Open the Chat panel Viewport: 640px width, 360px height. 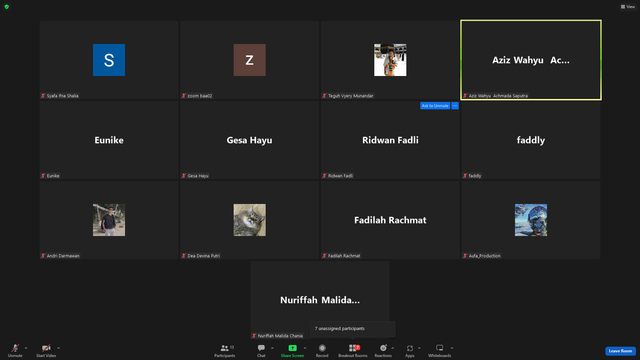tap(261, 350)
